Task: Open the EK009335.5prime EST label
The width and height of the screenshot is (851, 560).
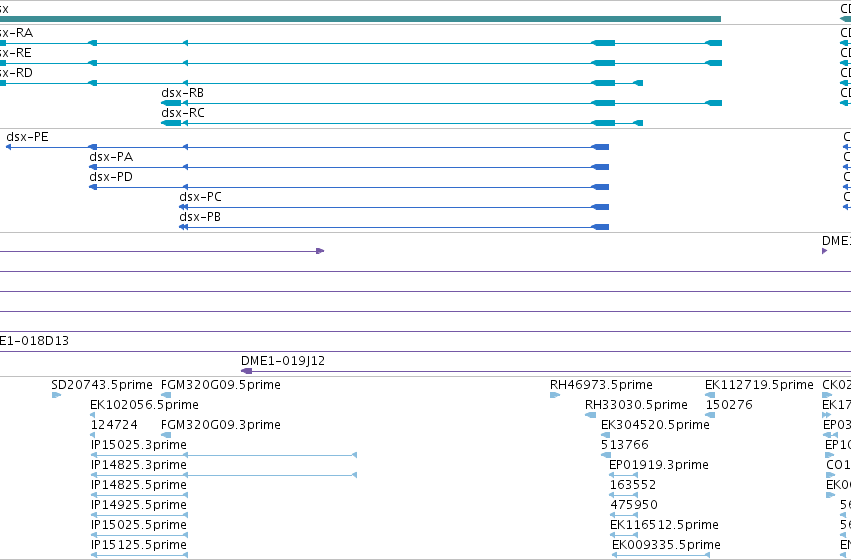Action: pos(666,545)
